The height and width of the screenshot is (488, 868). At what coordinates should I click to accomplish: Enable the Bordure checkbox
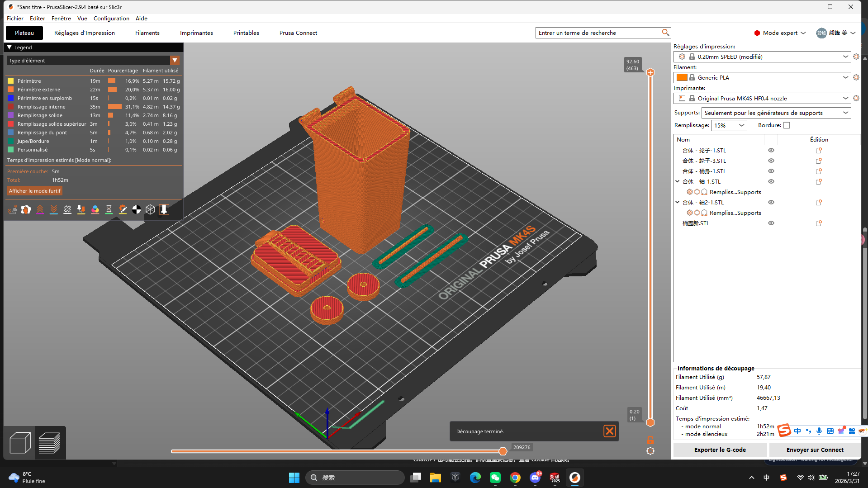[x=787, y=126]
